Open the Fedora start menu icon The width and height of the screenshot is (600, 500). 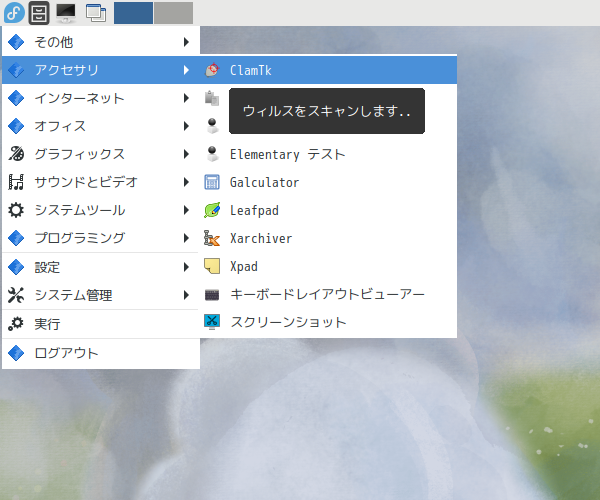[15, 13]
